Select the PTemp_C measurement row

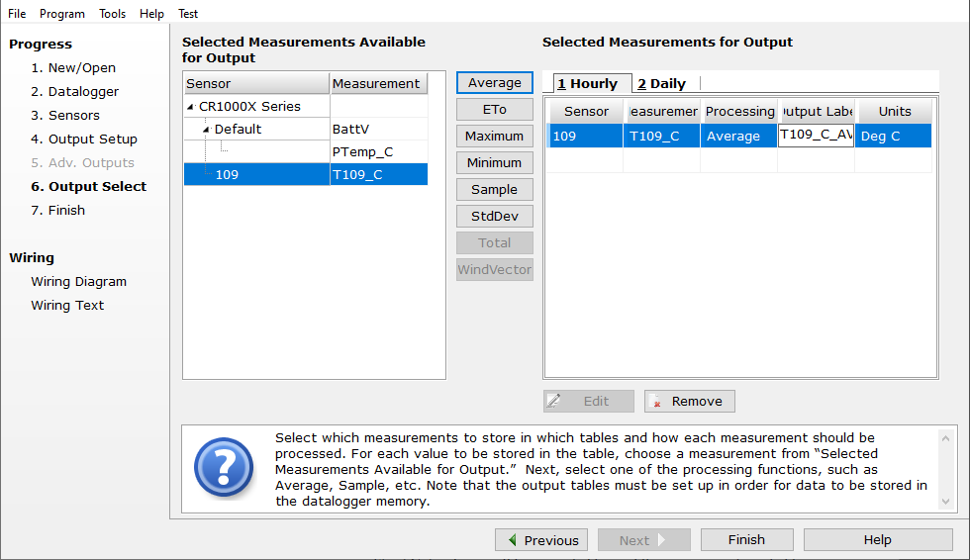pos(362,152)
